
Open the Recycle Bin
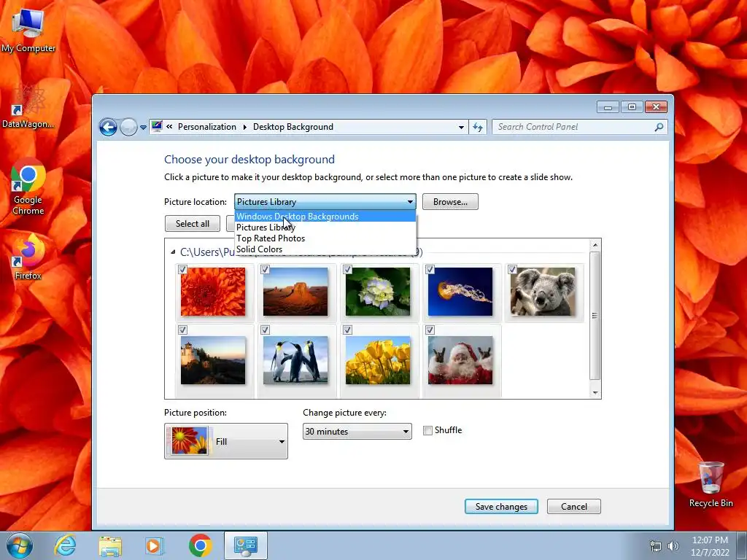[x=711, y=484]
